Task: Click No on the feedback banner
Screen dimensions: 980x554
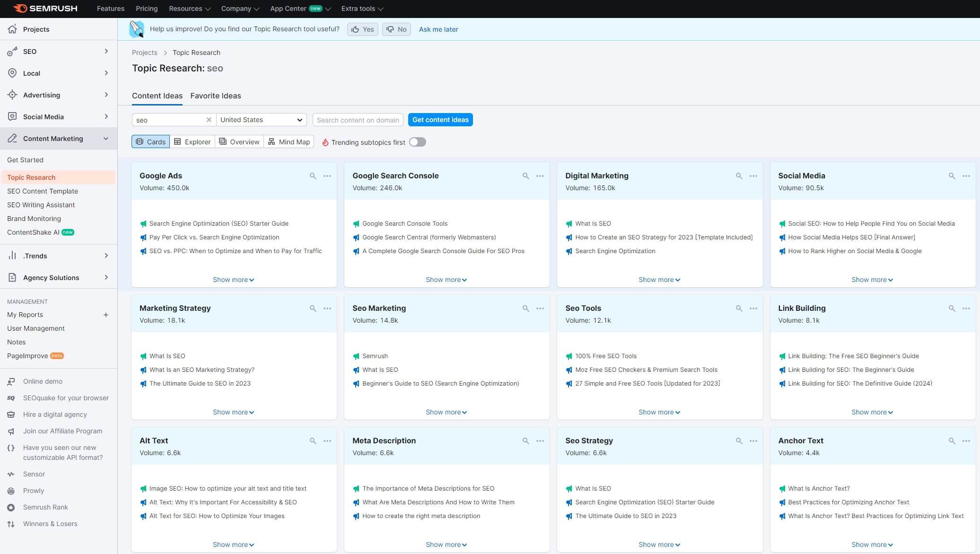Action: point(396,29)
